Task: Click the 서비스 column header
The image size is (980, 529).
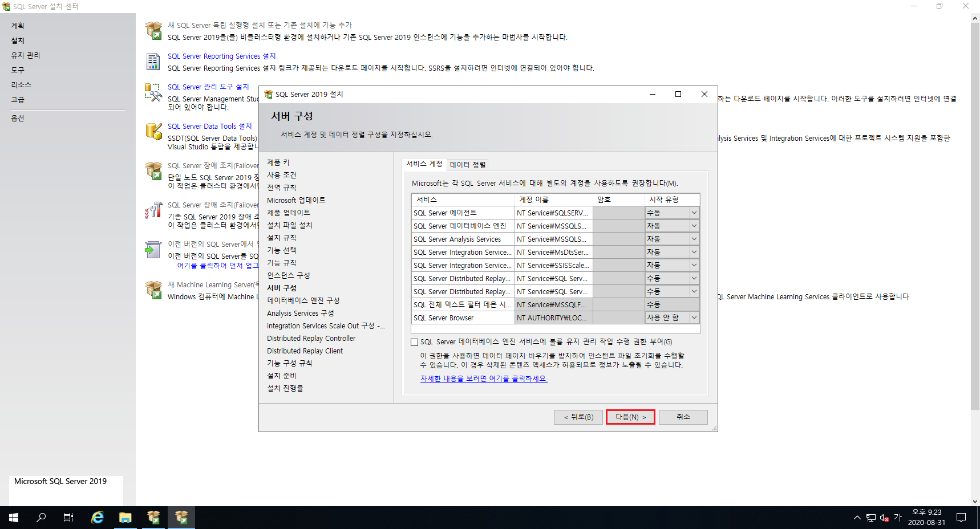Action: point(463,200)
